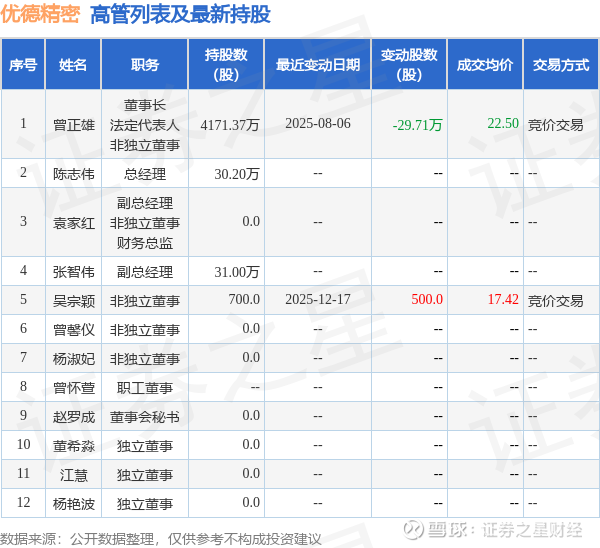Viewport: 600px width, 548px height.
Task: Click 副总经理 in 张智伟's row
Action: tap(145, 272)
